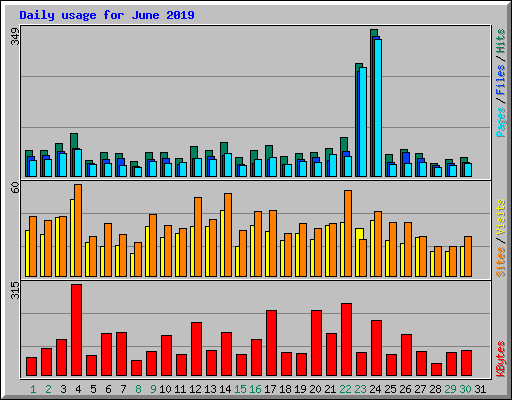Click day 9 on the x-axis
Viewport: 512px width, 400px height.
(x=153, y=389)
